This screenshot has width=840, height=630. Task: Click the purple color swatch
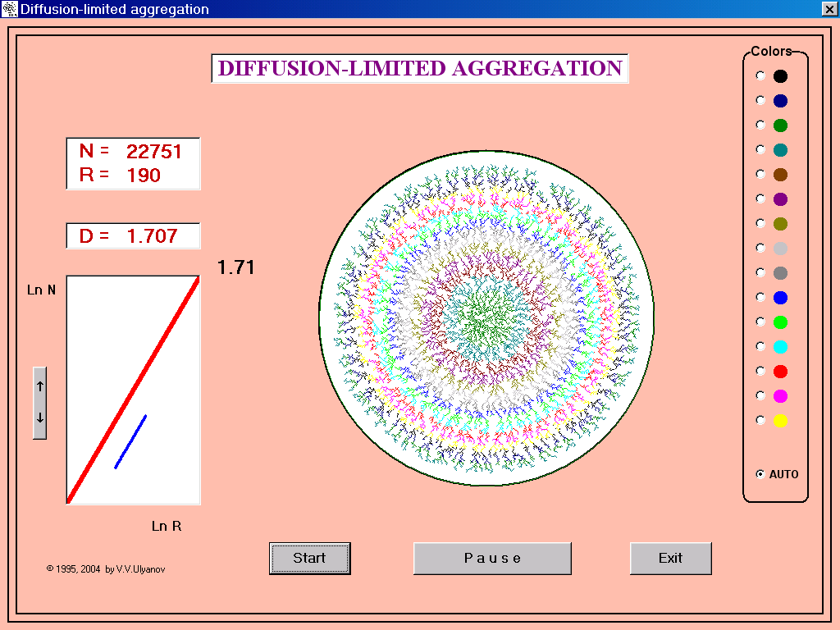(780, 199)
